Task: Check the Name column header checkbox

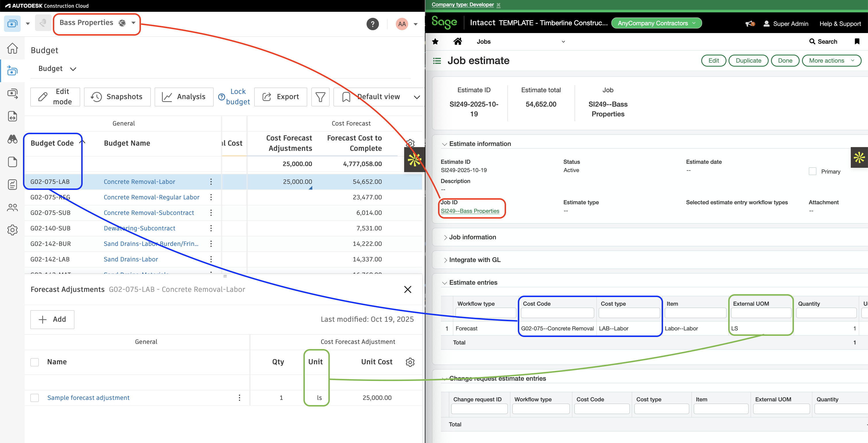Action: [x=34, y=362]
